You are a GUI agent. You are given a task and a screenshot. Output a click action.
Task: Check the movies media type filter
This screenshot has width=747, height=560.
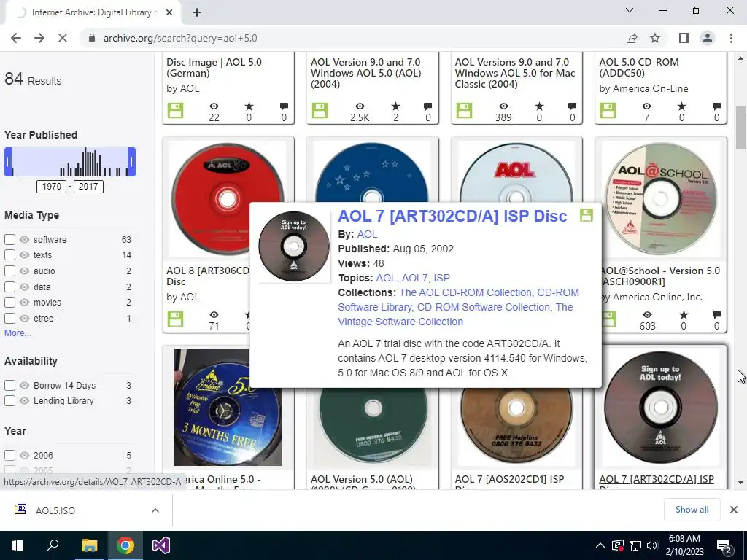coord(9,303)
